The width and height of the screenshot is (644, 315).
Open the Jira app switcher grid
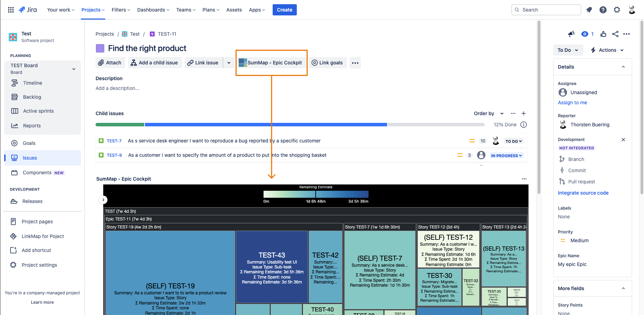(x=11, y=10)
